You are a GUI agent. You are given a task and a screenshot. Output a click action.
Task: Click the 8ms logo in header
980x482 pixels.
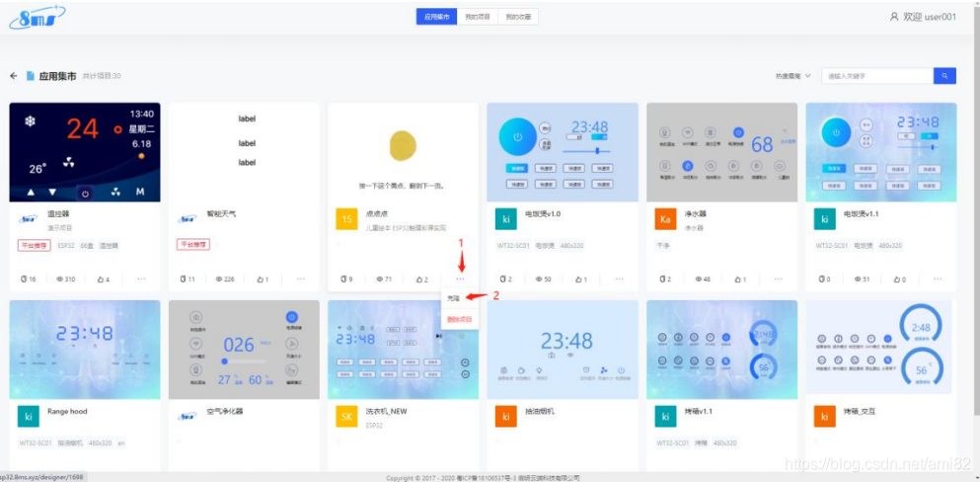pyautogui.click(x=37, y=17)
